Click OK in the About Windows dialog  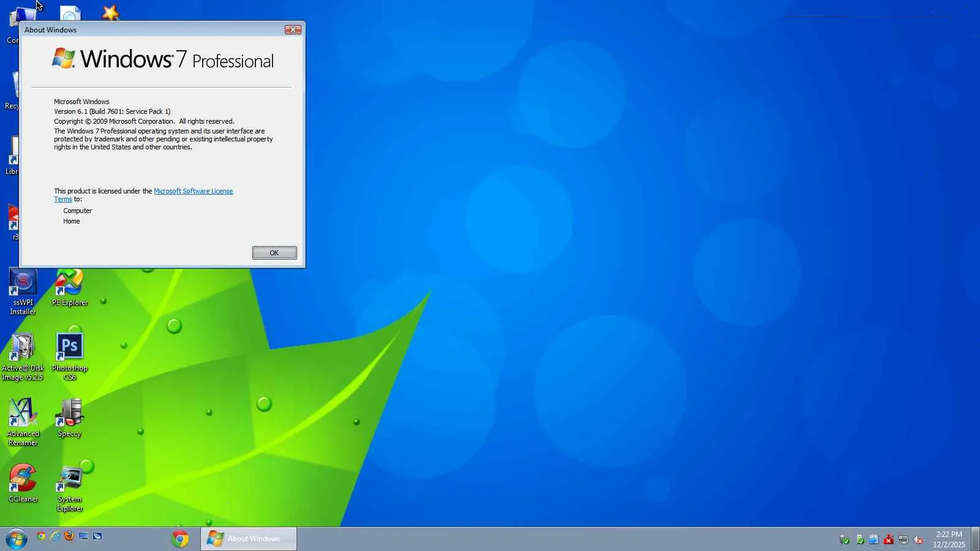click(274, 253)
